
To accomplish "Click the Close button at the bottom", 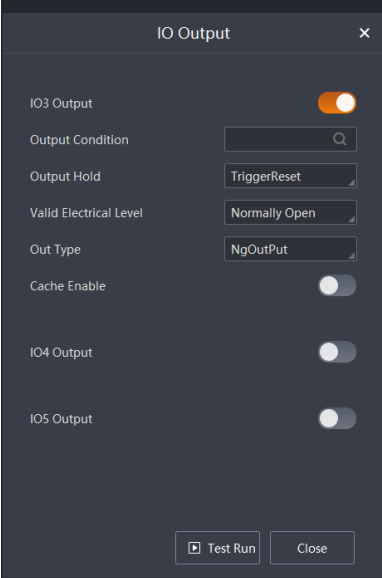I will pyautogui.click(x=312, y=548).
